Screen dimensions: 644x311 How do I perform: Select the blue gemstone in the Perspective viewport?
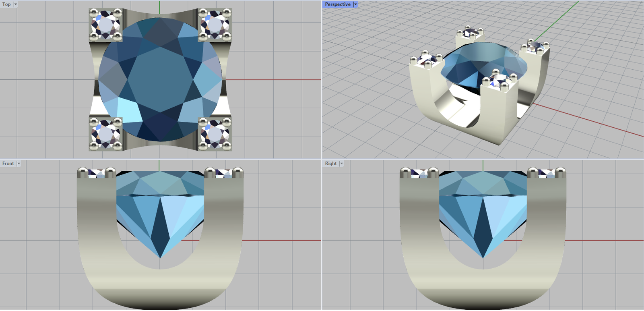(483, 64)
